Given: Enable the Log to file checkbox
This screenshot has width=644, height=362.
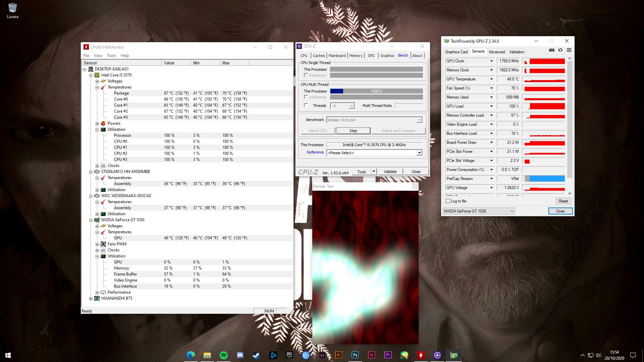Looking at the screenshot, I should (448, 201).
